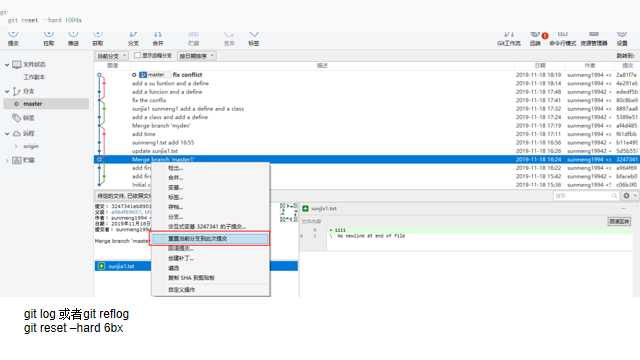Choose 创建补丁 (Create Patch) from the context menu
Image resolution: width=640 pixels, height=360 pixels.
tap(210, 258)
